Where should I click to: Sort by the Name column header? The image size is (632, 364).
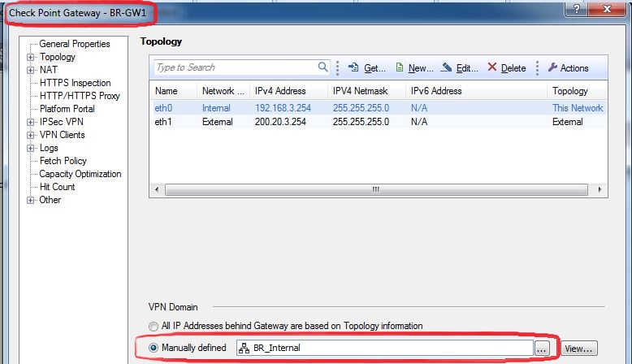coord(175,91)
